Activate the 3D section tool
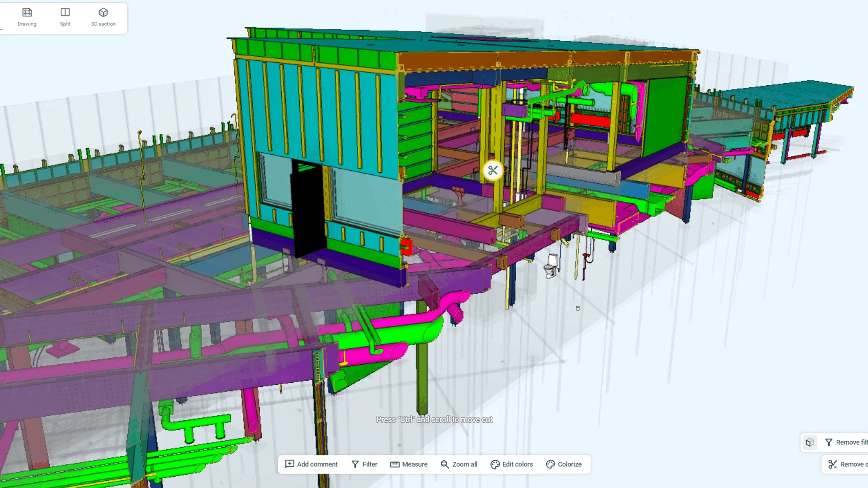Viewport: 868px width, 488px height. point(103,17)
